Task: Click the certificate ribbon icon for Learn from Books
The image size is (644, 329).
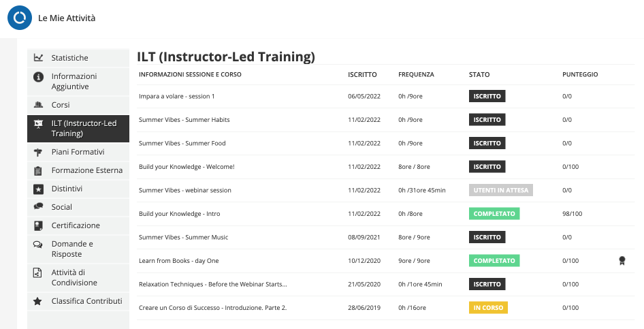Action: point(622,260)
